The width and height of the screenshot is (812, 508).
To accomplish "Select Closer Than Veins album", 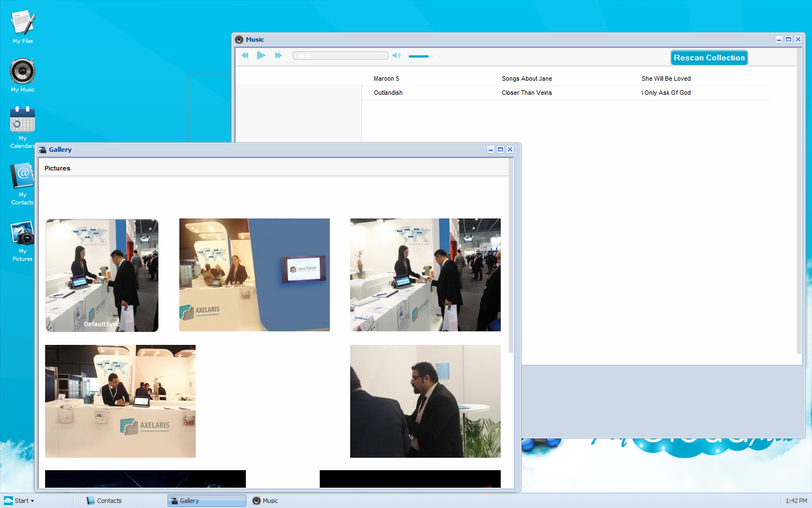I will pyautogui.click(x=527, y=93).
